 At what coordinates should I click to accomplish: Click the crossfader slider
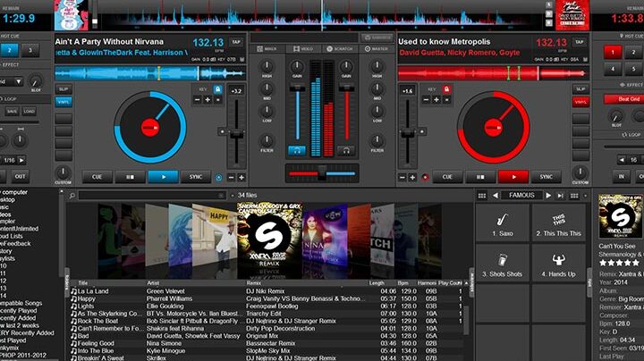click(322, 173)
